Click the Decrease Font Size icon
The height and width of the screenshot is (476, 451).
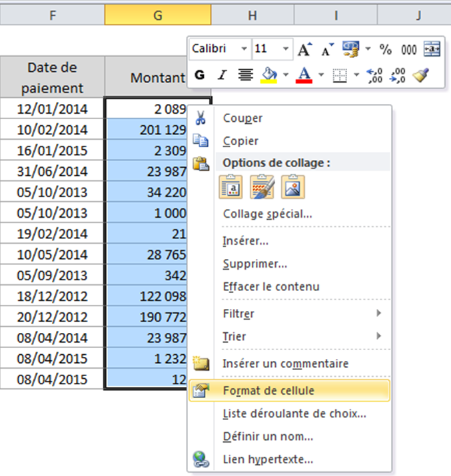tap(327, 49)
